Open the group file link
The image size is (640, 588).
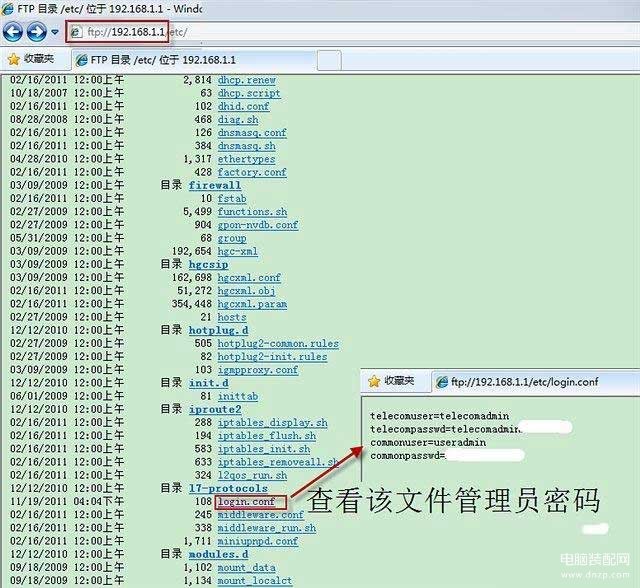point(232,238)
